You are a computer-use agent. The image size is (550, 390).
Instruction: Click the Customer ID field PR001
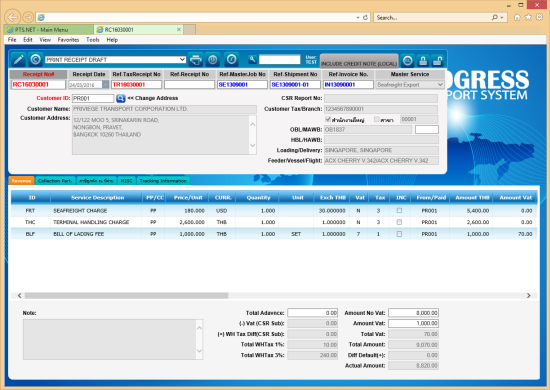93,99
